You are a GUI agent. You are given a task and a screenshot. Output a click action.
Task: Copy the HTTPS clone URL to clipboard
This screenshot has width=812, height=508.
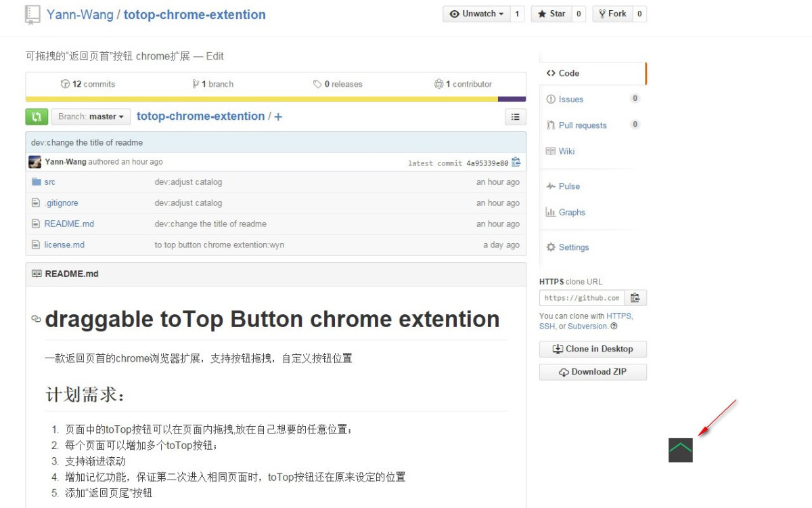(x=635, y=298)
